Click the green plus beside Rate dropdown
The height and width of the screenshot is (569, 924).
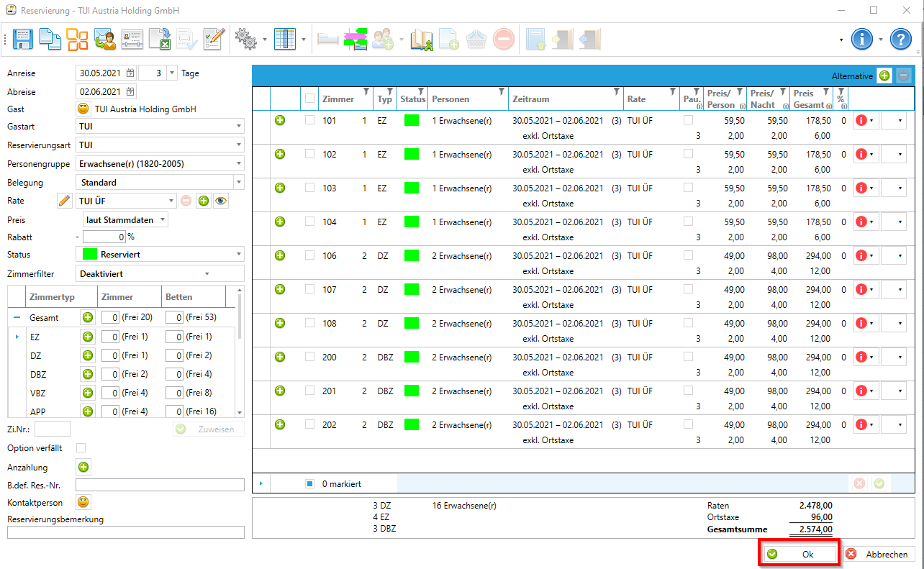point(204,201)
